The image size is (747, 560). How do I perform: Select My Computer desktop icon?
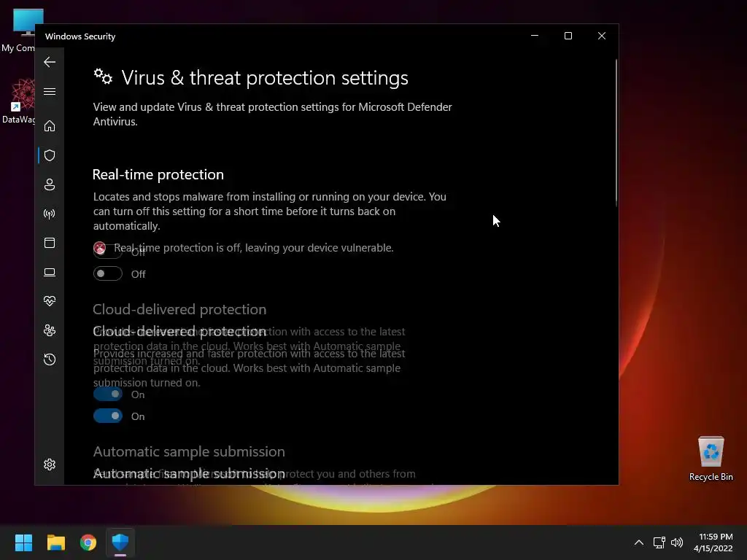tap(19, 31)
